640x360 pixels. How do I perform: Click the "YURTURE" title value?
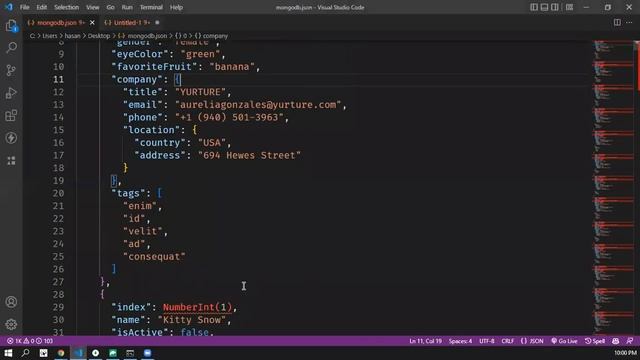coord(200,92)
